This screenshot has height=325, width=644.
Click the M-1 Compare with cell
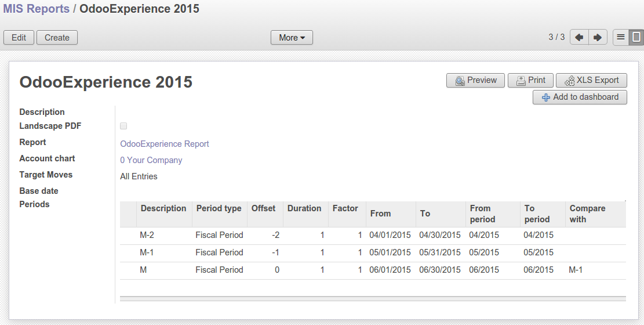tap(576, 270)
